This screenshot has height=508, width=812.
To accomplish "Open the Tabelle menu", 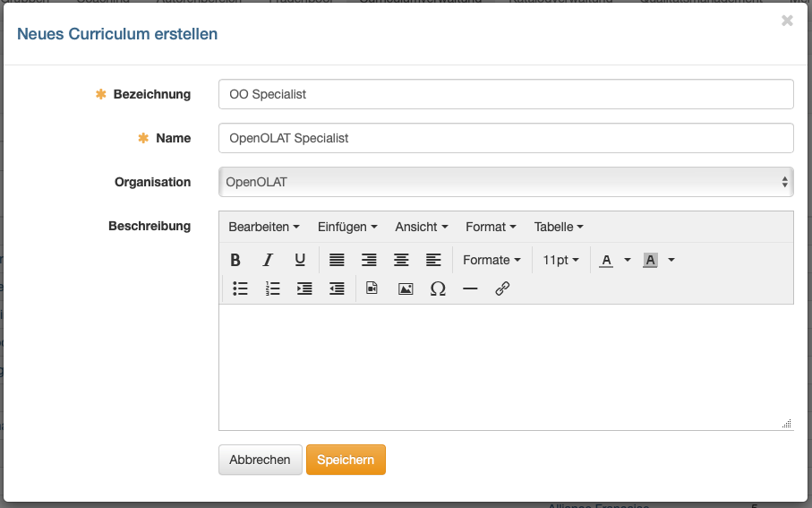I will [559, 227].
